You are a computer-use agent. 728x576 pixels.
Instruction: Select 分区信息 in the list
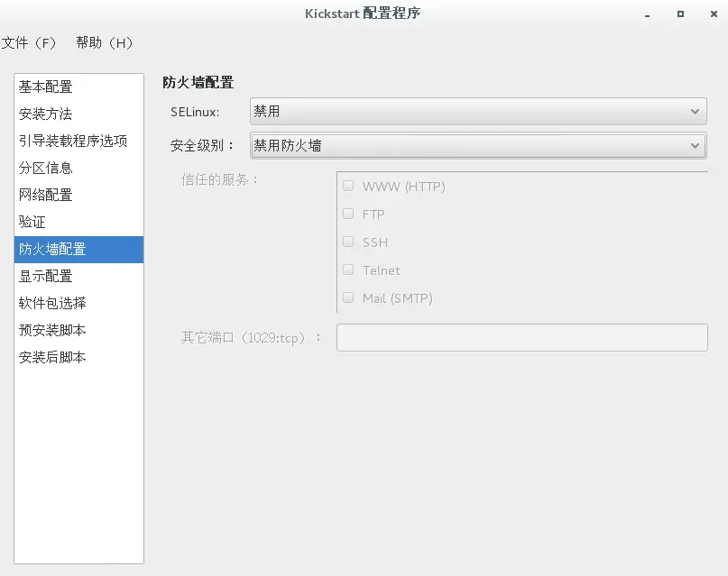pos(46,168)
